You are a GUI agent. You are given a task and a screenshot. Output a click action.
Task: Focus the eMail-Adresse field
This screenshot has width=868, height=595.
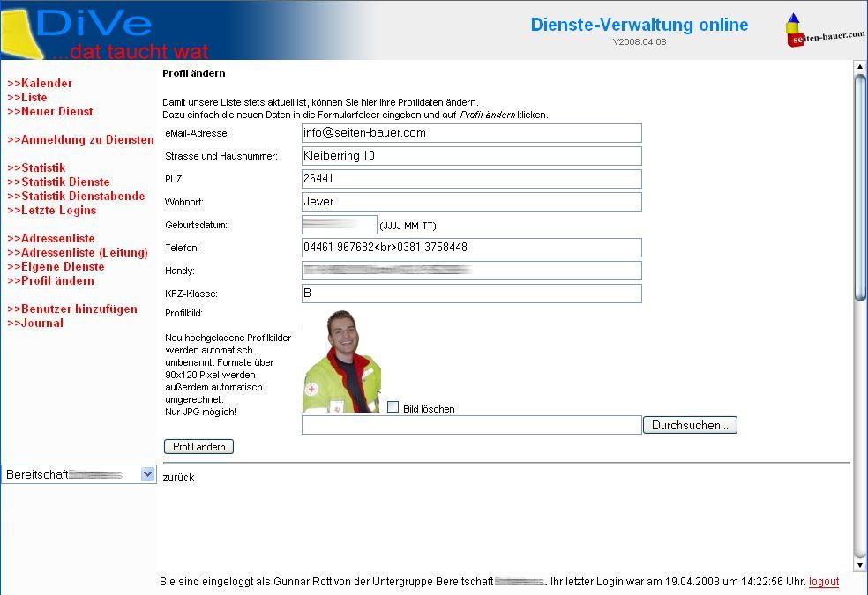[472, 133]
